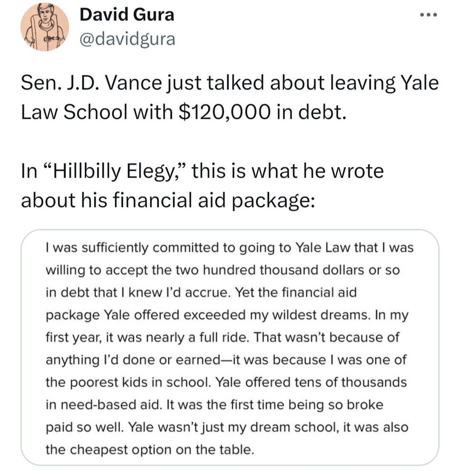Click David Gura's profile avatar
460x476 pixels.
click(44, 27)
